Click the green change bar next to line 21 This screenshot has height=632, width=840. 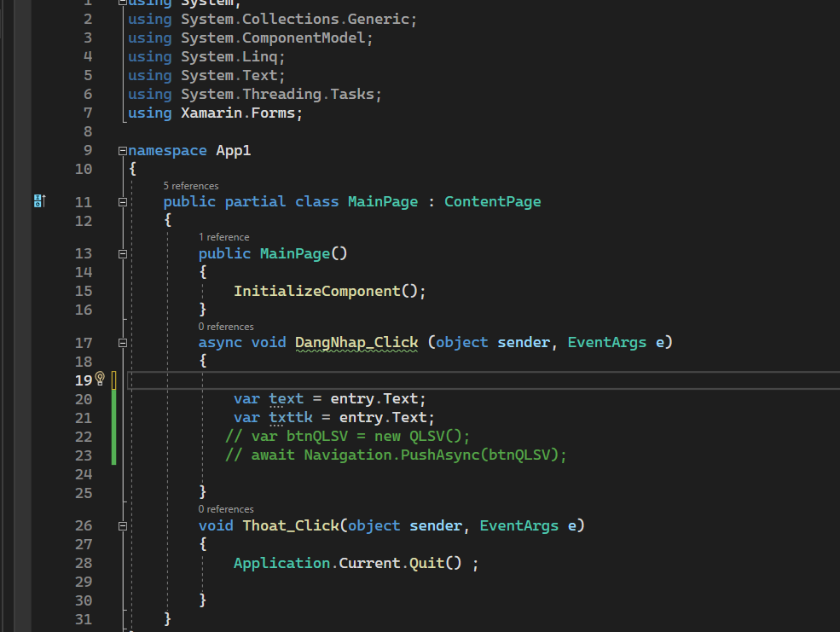click(x=113, y=417)
